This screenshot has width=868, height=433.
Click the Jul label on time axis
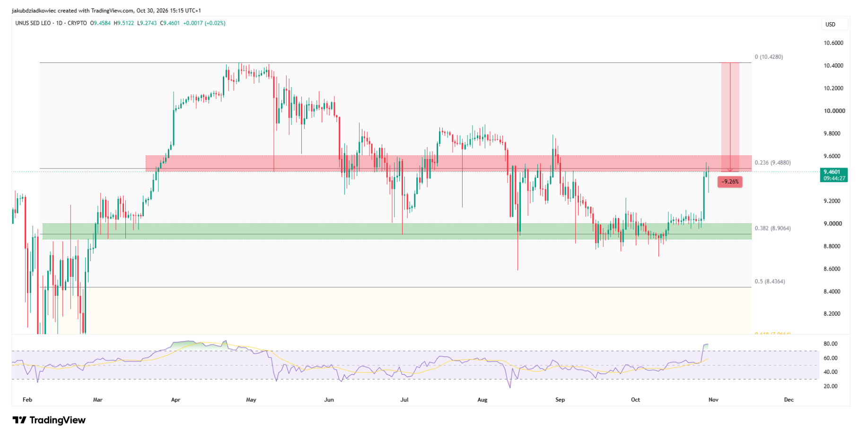[x=404, y=400]
